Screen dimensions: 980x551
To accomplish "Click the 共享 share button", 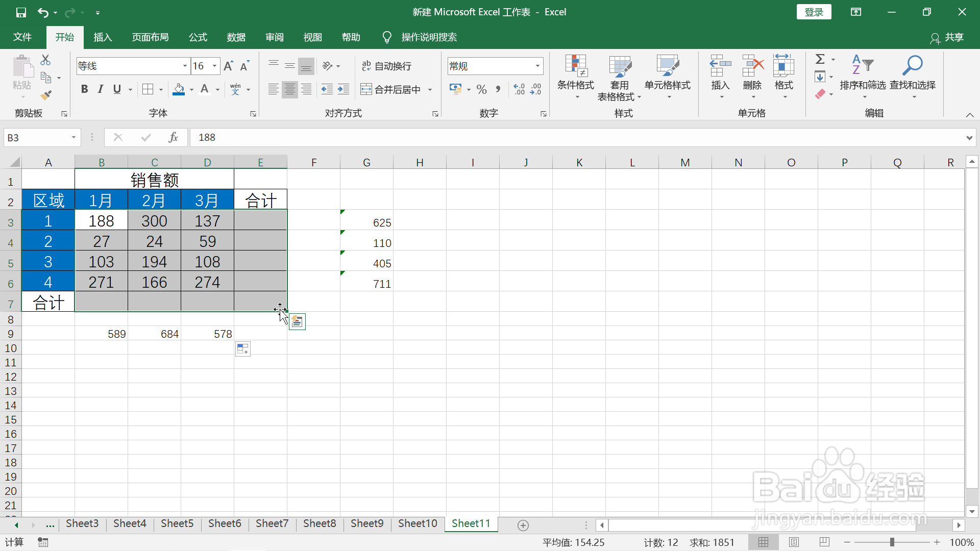I will click(x=947, y=37).
